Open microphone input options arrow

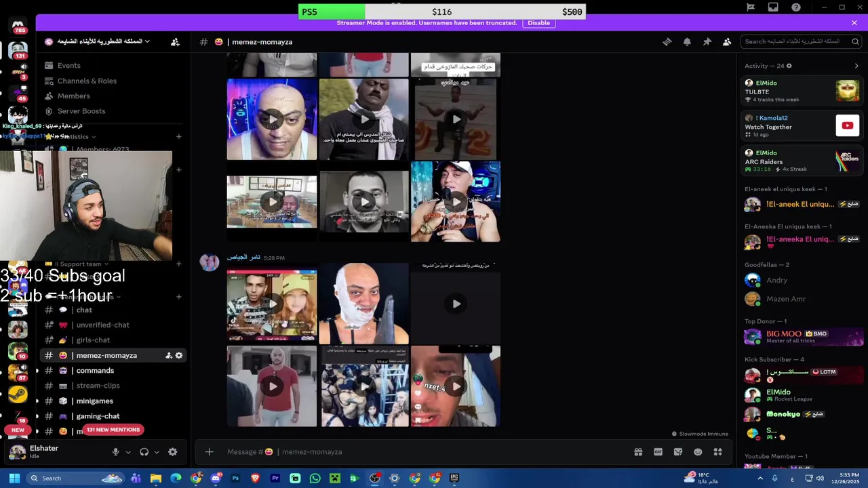click(x=127, y=452)
